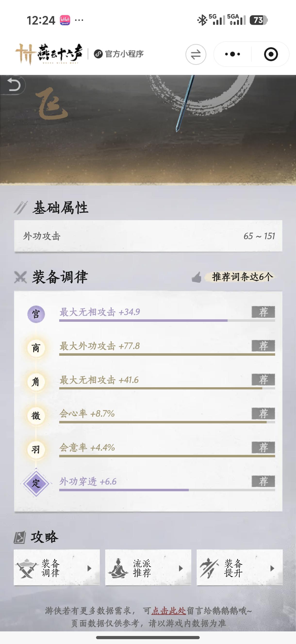The width and height of the screenshot is (296, 644).
Task: Tap the 荐 tag for 会心率
Action: (x=263, y=413)
